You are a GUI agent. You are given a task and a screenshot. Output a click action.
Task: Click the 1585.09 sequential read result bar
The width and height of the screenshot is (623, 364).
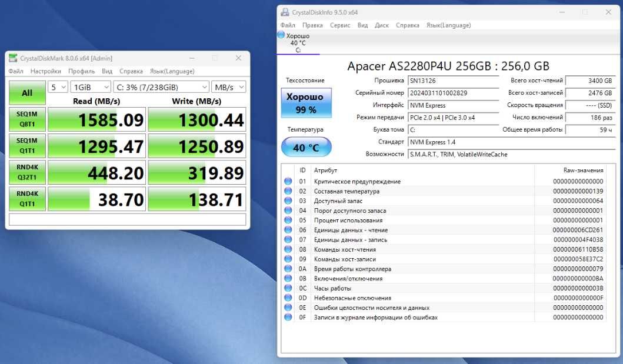96,119
